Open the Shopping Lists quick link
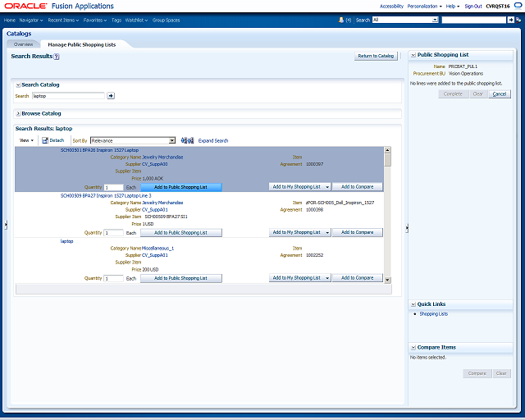This screenshot has width=525, height=420. point(434,314)
